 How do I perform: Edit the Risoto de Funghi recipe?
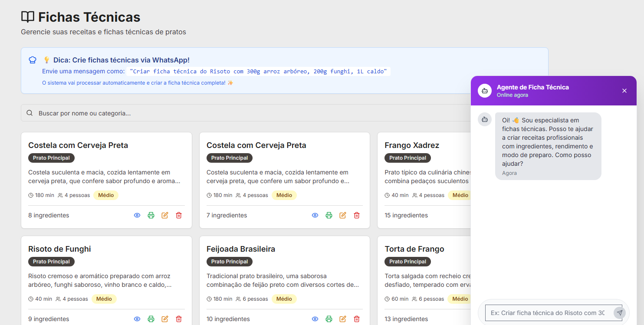(164, 318)
